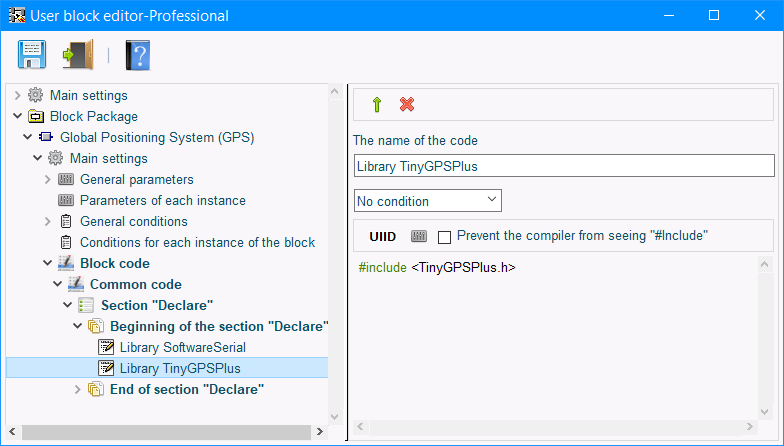Select the Library SoftwareSerial item

point(183,347)
